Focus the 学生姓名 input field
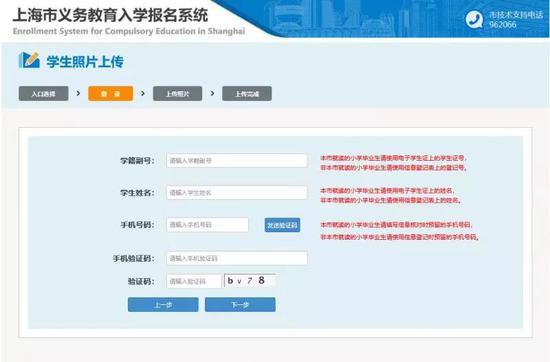 point(237,193)
